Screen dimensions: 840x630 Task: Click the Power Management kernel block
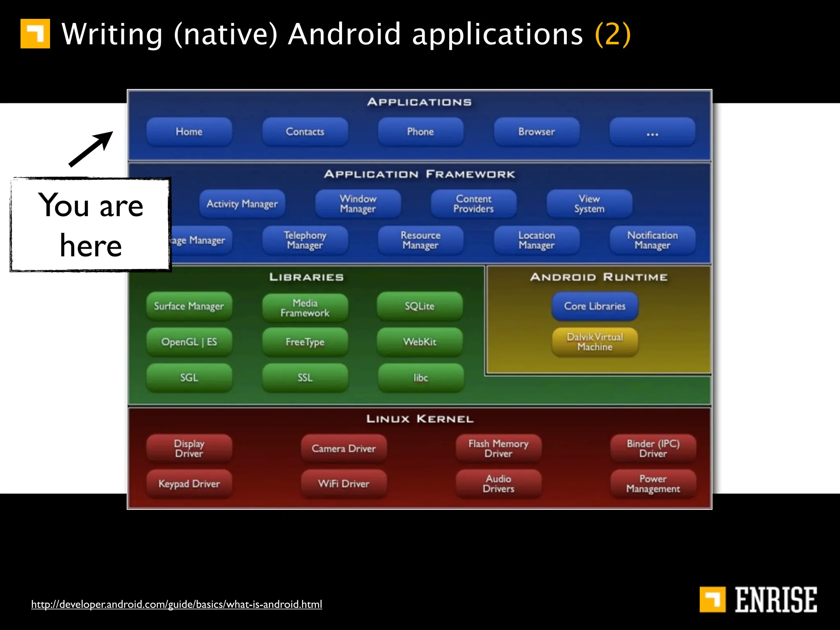(653, 484)
